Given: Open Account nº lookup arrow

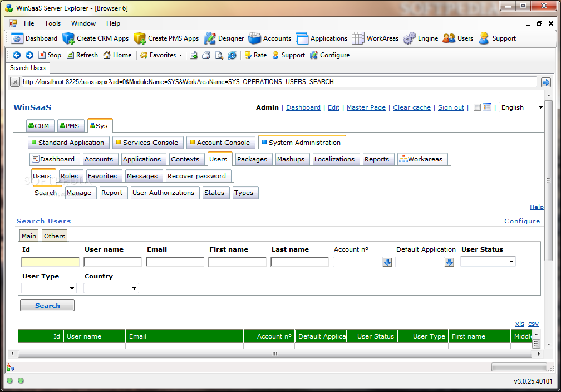Looking at the screenshot, I should [x=387, y=262].
